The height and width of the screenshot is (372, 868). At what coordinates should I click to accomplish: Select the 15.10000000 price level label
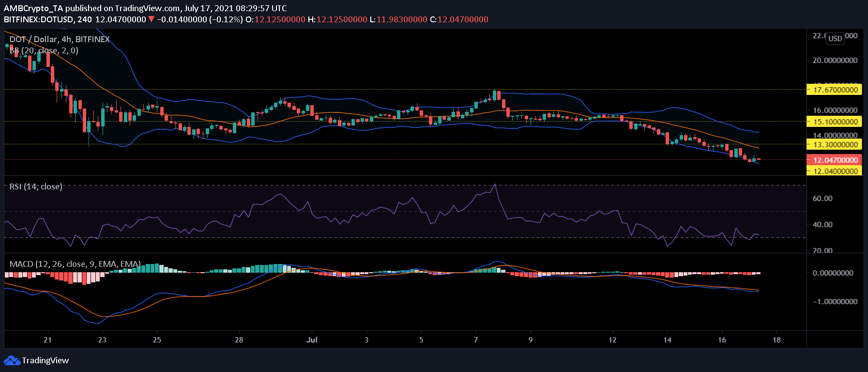click(834, 122)
